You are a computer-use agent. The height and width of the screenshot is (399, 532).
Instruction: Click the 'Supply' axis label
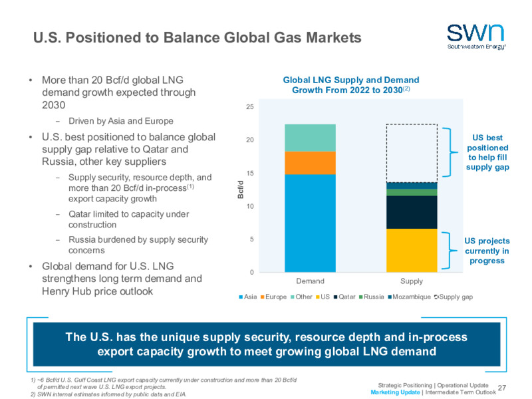point(412,281)
